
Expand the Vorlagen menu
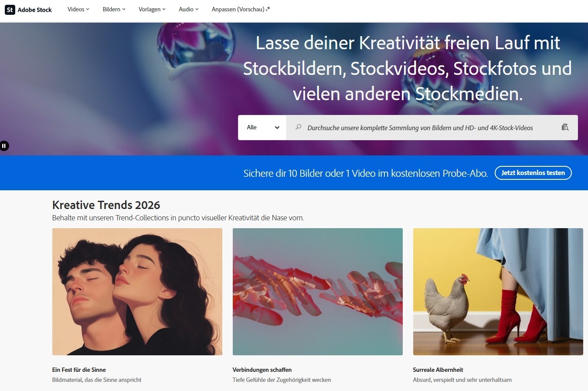(x=152, y=9)
